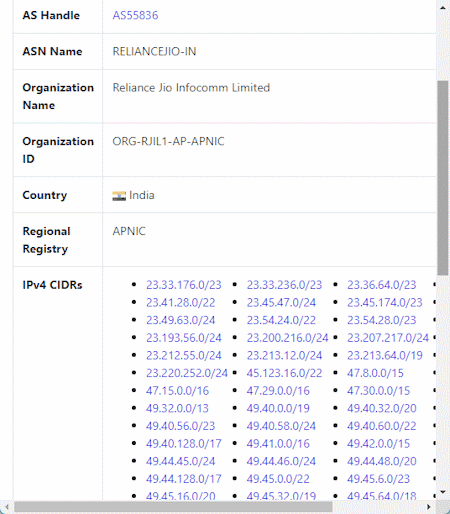Open CIDR 49.32.0.0/13 link
The height and width of the screenshot is (514, 450).
coord(177,409)
